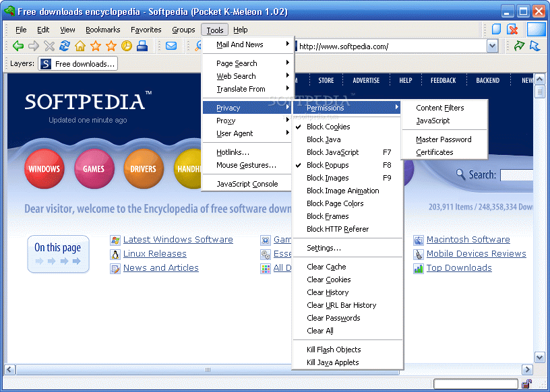This screenshot has height=392, width=550.
Task: Click the blue Reload icon
Action: (65, 46)
